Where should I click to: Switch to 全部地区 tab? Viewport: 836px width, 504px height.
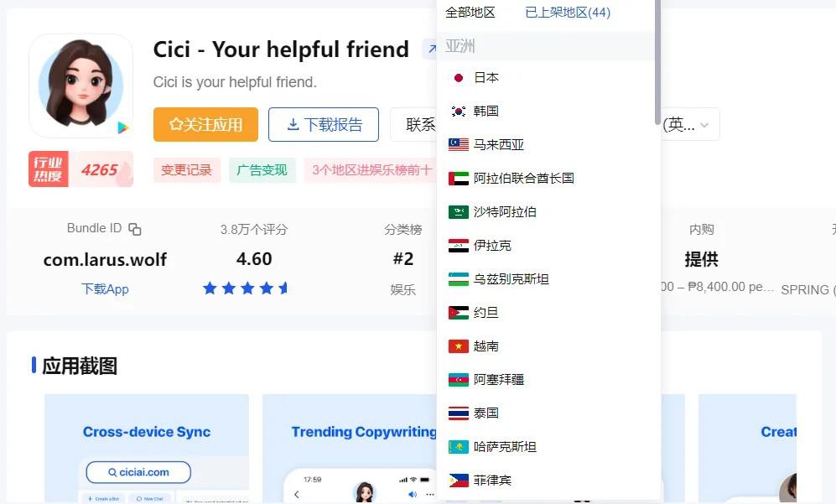470,13
